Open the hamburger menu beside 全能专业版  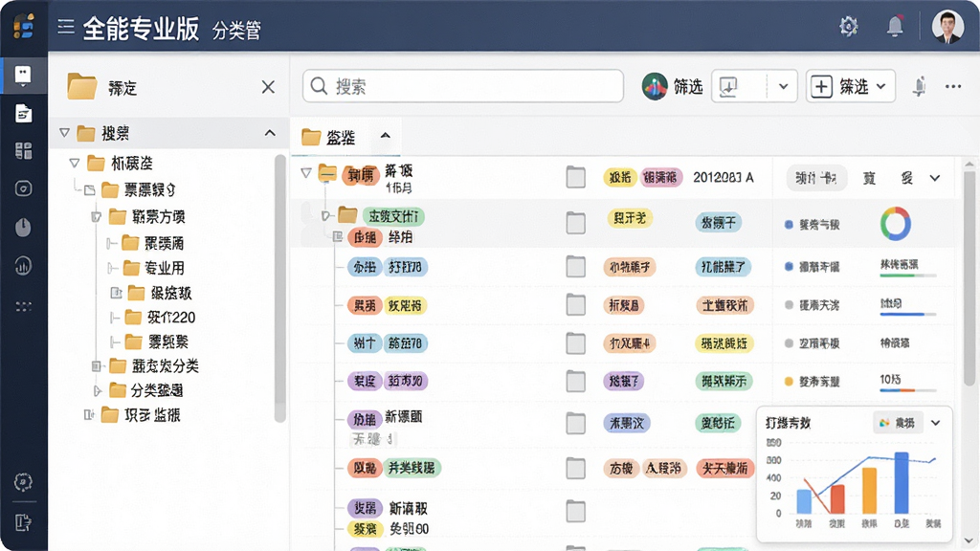tap(66, 26)
